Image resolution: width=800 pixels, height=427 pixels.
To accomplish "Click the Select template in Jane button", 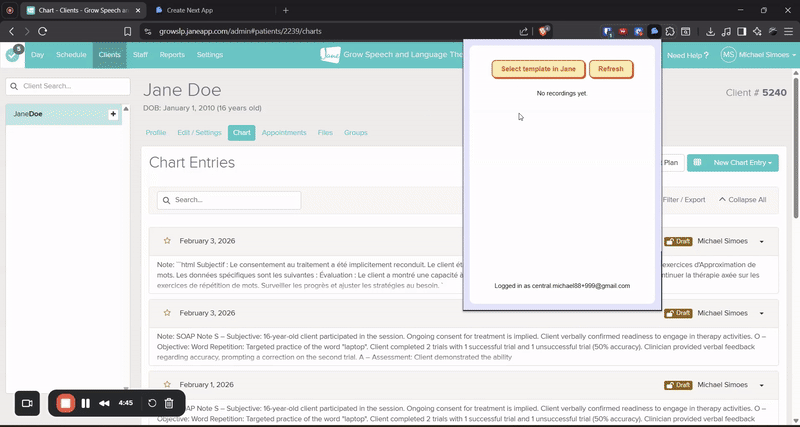I will pyautogui.click(x=538, y=69).
